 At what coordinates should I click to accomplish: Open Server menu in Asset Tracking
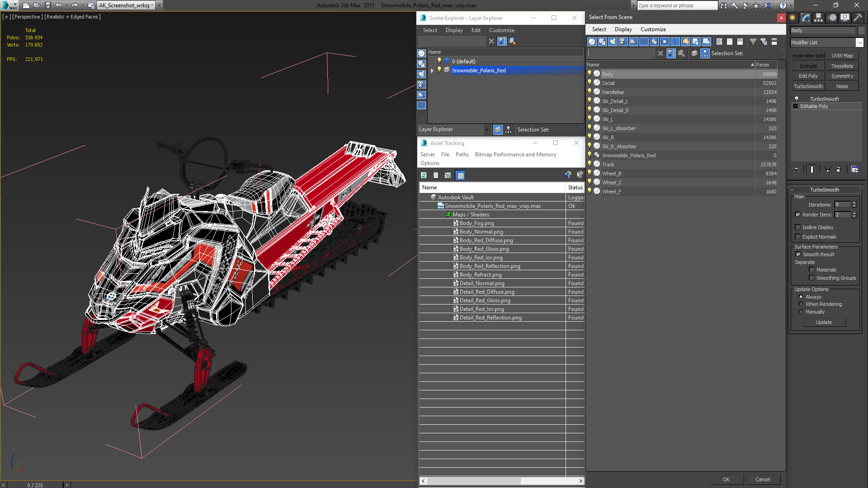tap(427, 155)
